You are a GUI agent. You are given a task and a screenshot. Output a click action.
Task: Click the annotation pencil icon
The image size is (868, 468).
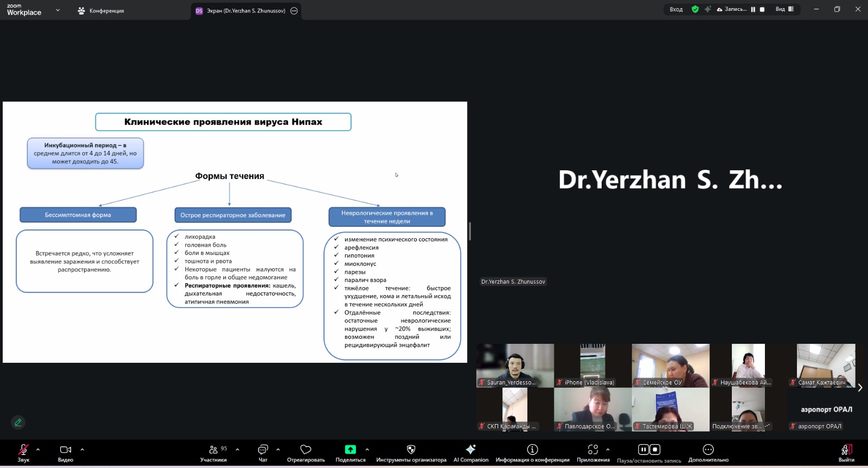point(18,422)
